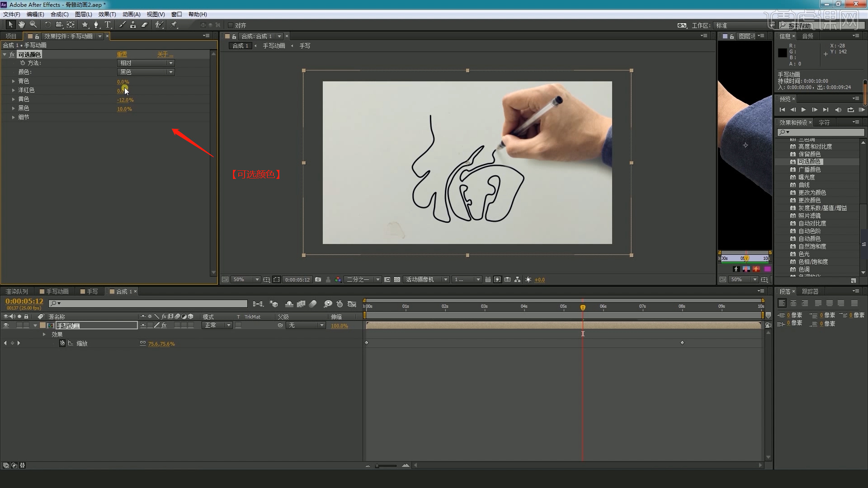
Task: Open the 文件(F) menu
Action: click(12, 14)
